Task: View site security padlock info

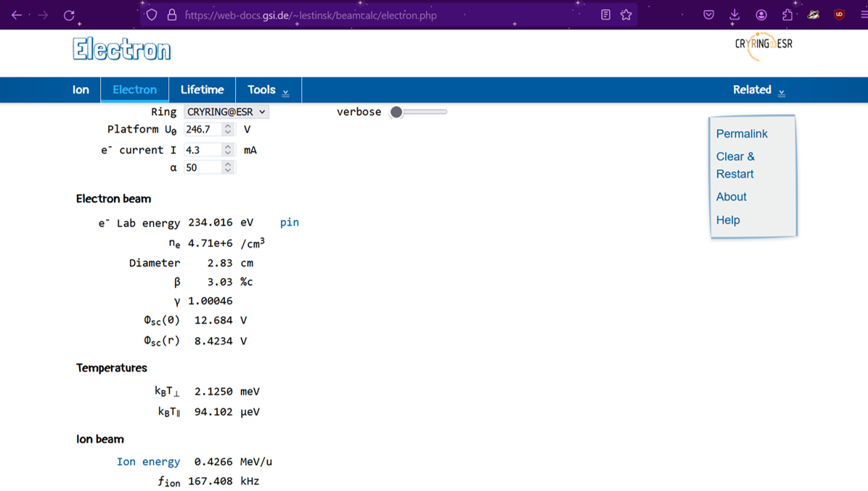Action: tap(172, 15)
